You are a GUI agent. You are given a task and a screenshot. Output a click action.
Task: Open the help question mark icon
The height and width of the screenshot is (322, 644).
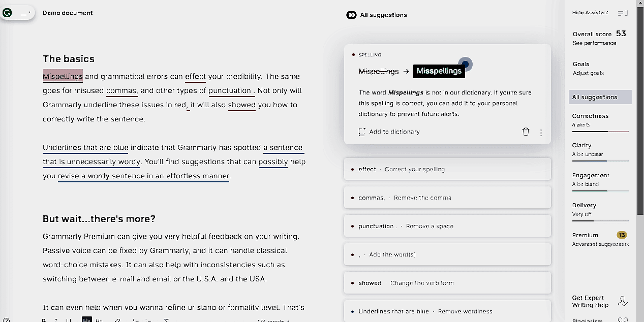click(x=6, y=320)
